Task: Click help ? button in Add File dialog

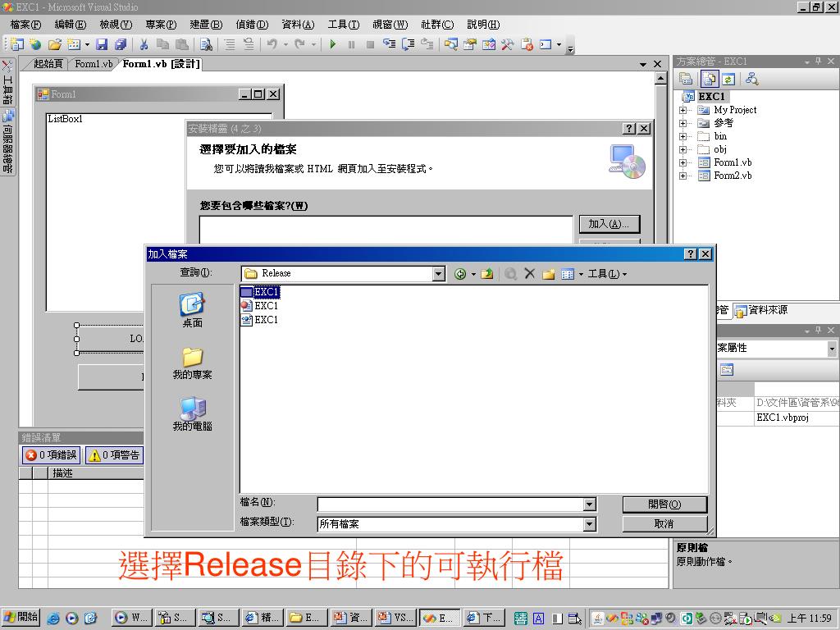Action: pos(691,254)
